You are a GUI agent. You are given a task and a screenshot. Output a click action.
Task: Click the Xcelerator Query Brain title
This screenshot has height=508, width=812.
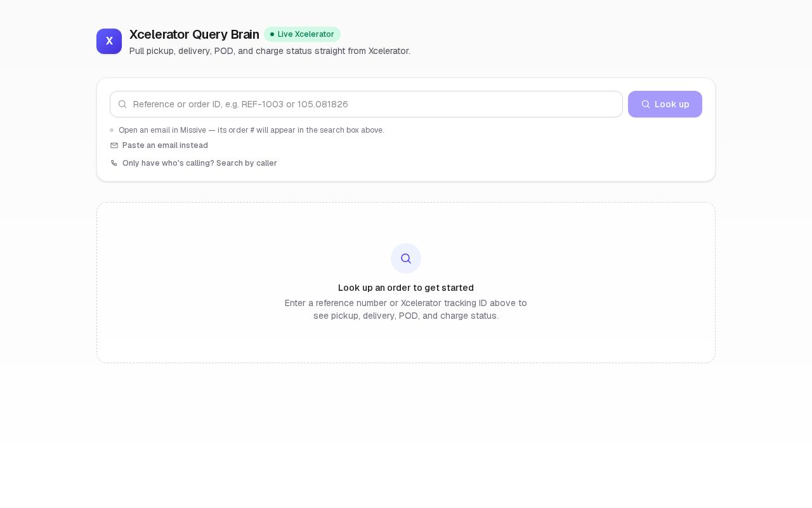194,34
